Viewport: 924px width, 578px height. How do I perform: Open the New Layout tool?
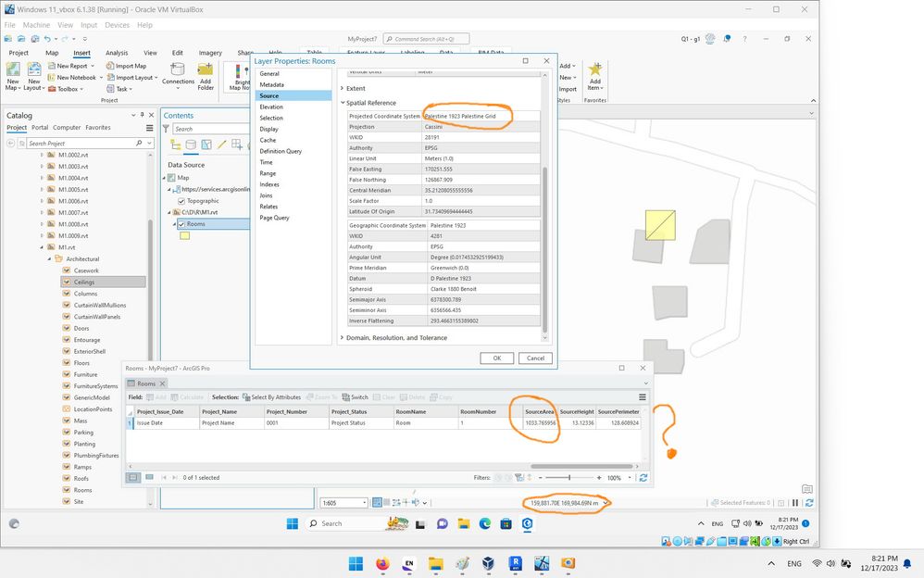33,76
